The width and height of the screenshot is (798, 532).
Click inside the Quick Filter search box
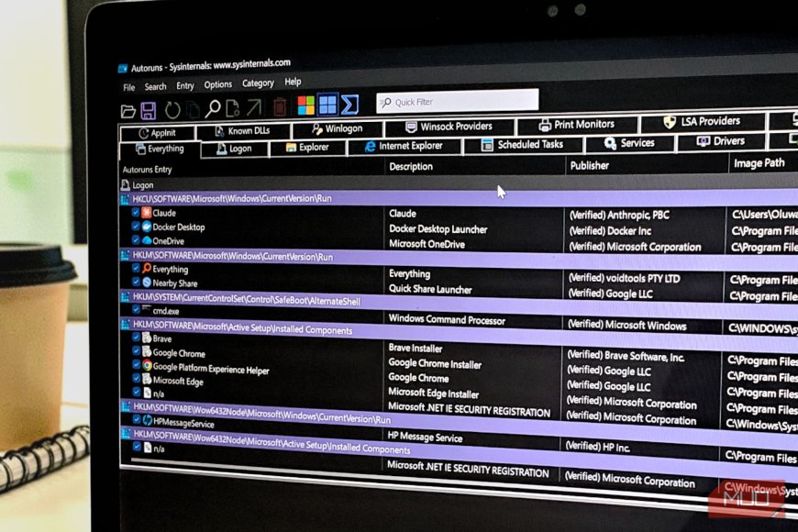[x=459, y=99]
